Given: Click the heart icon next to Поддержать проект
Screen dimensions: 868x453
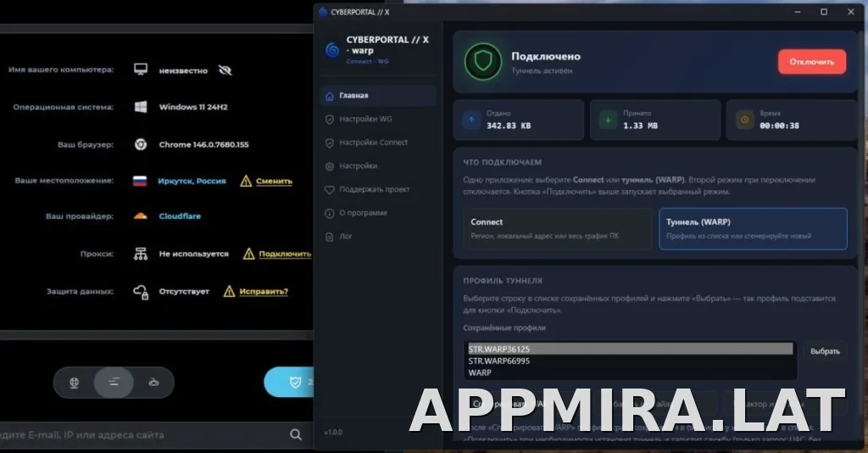Looking at the screenshot, I should (330, 190).
